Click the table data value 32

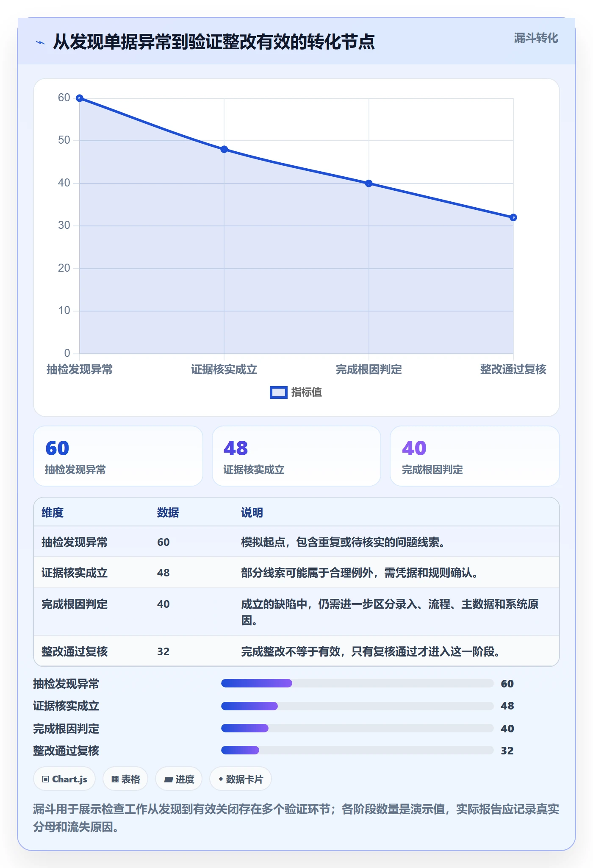[163, 652]
